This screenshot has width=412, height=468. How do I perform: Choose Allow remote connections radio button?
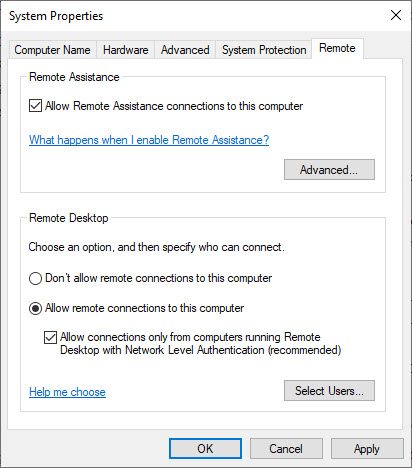[35, 308]
